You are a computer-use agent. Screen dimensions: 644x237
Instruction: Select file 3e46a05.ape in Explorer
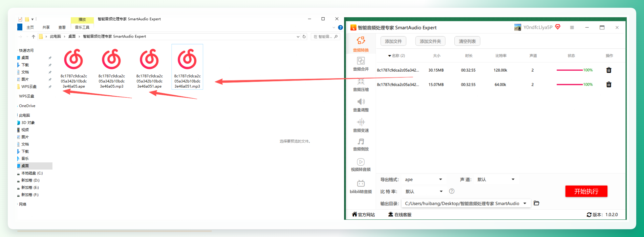[74, 67]
